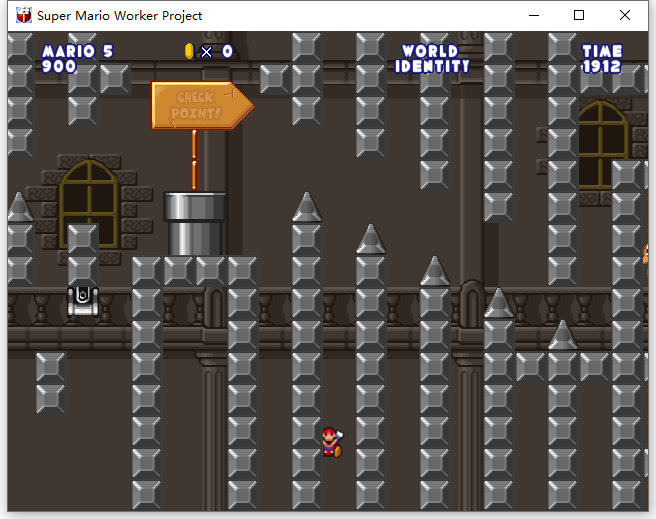
Task: Click the score value 900
Action: coord(59,66)
